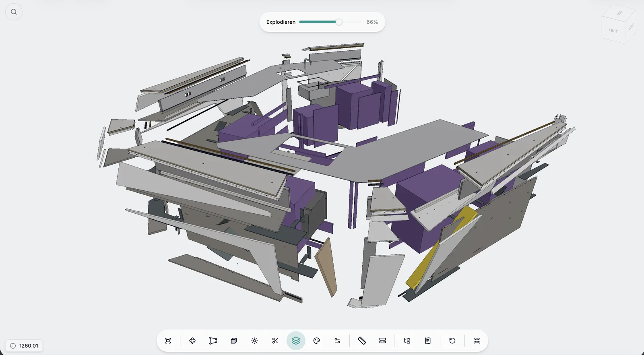Click the LEFT face of view cube
The width and height of the screenshot is (644, 355).
click(613, 31)
